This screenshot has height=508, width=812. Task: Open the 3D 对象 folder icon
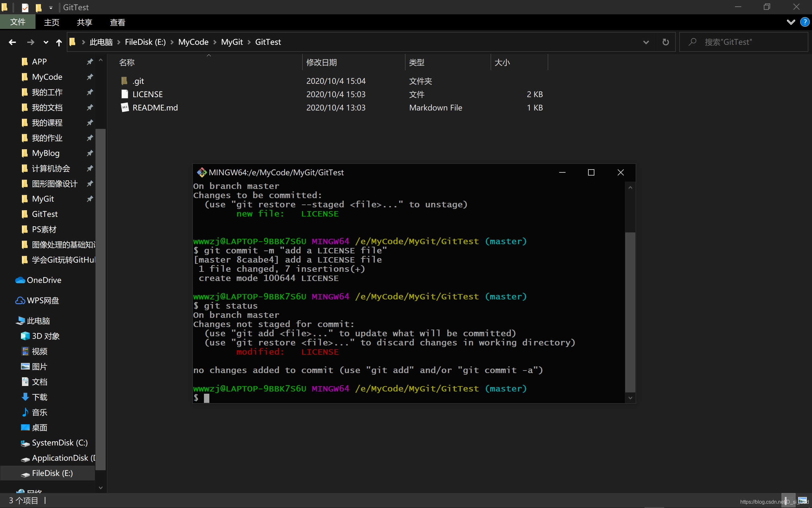click(25, 336)
